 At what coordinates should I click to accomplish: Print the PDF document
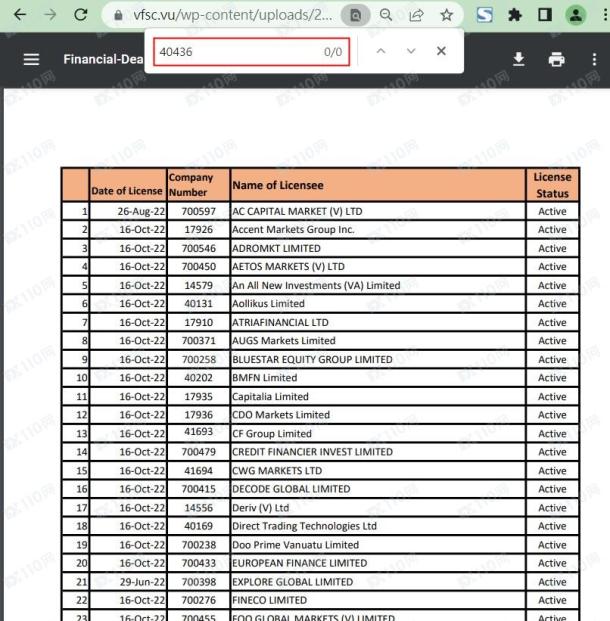pos(556,59)
